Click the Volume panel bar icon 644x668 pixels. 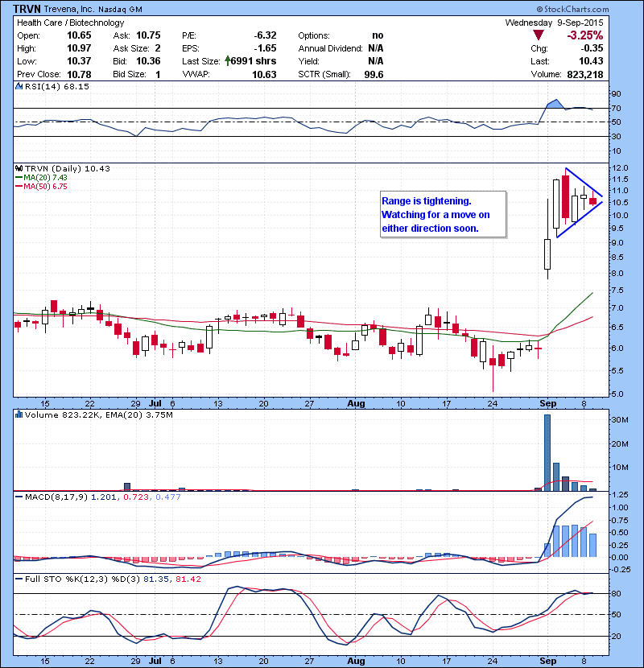[19, 414]
